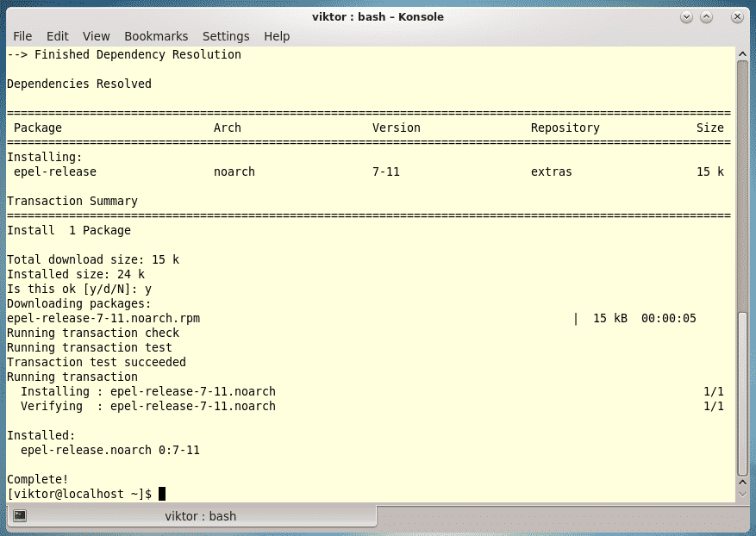Open the File menu
Viewport: 756px width, 536px height.
(22, 36)
